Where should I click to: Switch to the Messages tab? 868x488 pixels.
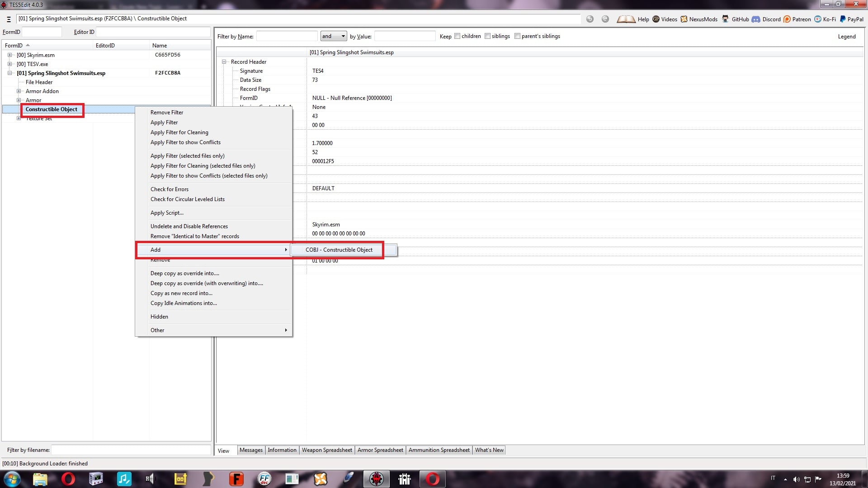point(251,450)
